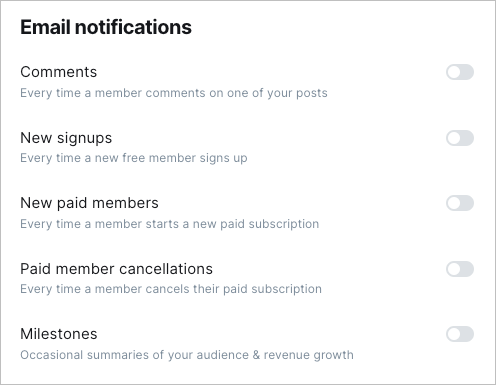The image size is (496, 385).
Task: Click the description about member comments on posts
Action: pos(174,93)
